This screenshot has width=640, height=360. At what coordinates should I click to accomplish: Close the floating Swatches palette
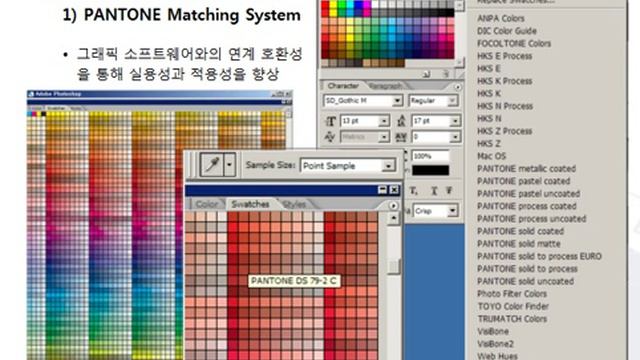point(394,190)
